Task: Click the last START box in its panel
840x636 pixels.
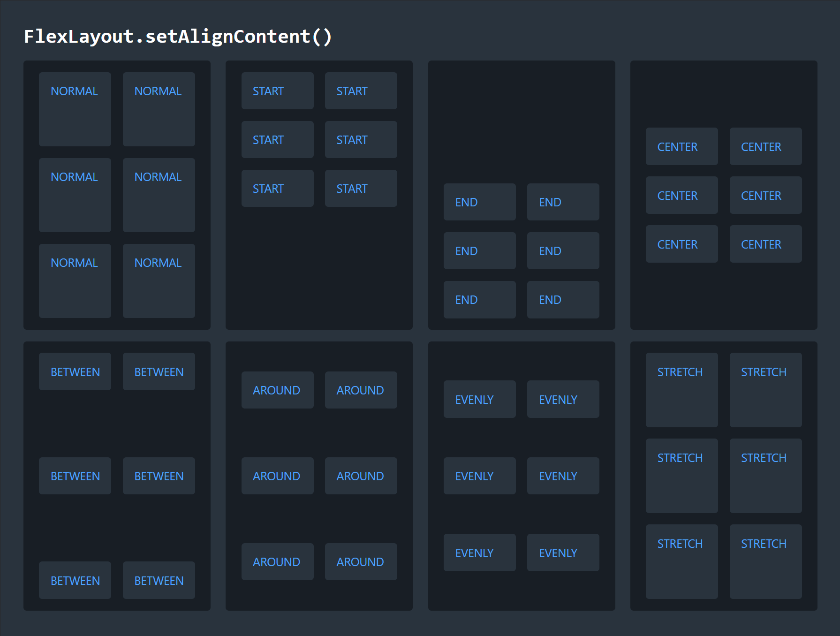Action: click(x=361, y=189)
